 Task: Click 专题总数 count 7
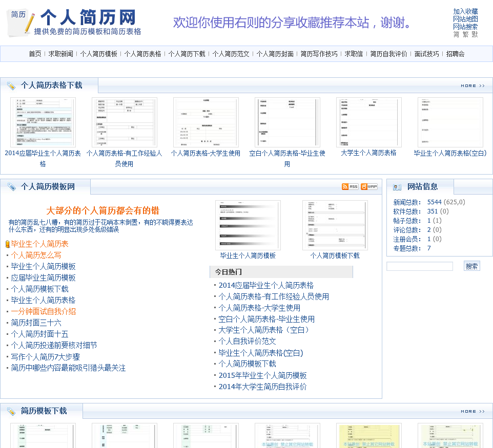(x=429, y=248)
